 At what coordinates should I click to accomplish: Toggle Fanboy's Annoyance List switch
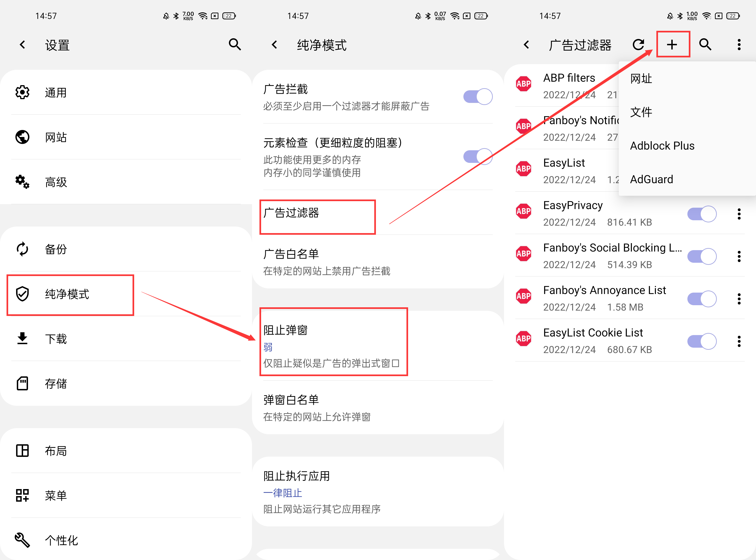coord(702,299)
